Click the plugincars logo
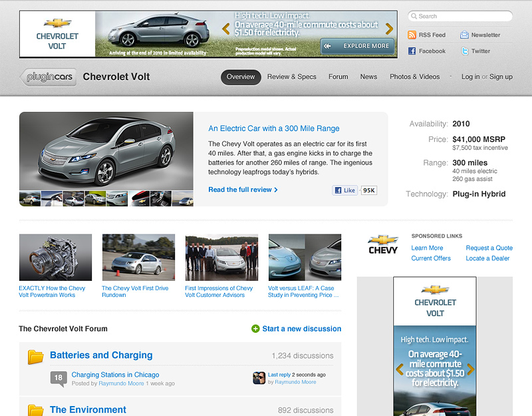532x416 pixels. coord(48,77)
